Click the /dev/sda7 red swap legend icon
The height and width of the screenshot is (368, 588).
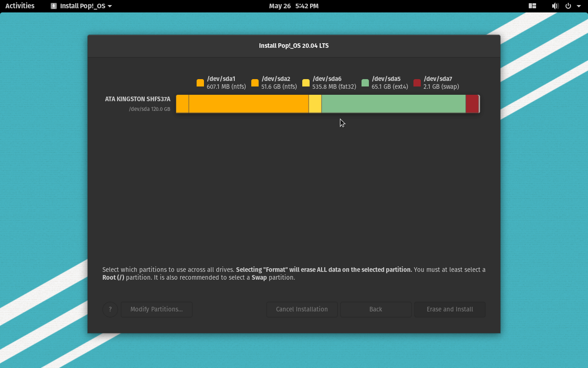coord(417,83)
